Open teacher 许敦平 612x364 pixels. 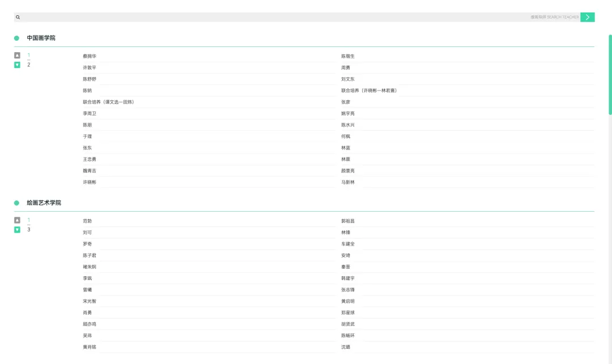tap(90, 67)
